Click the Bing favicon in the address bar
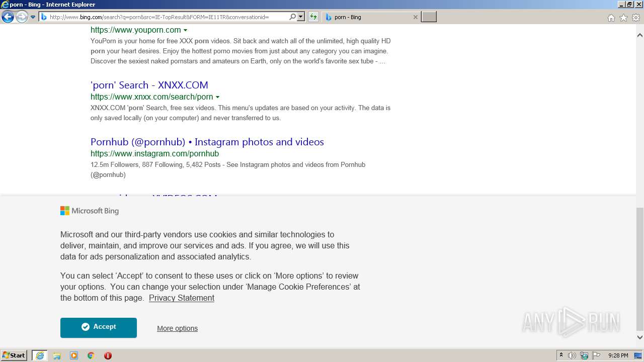The image size is (644, 362). (x=44, y=17)
